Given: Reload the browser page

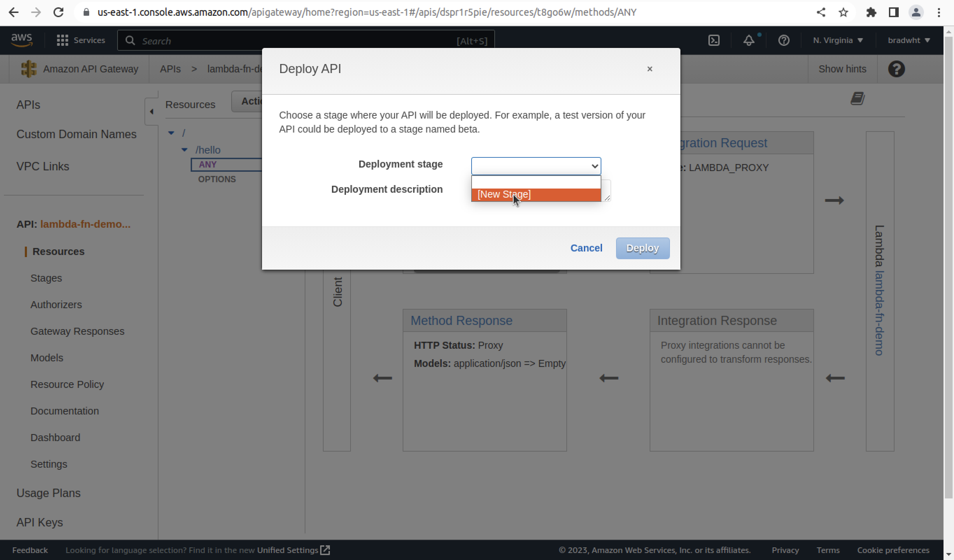Looking at the screenshot, I should (58, 12).
